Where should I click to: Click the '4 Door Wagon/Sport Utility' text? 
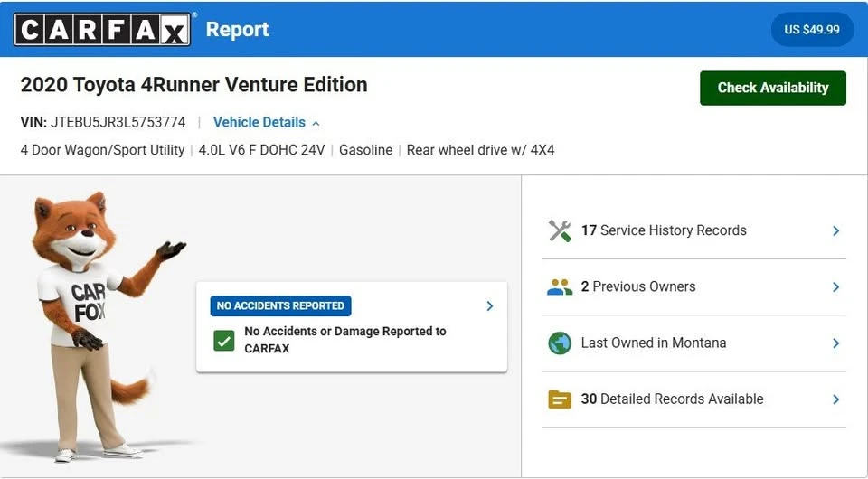click(x=102, y=150)
